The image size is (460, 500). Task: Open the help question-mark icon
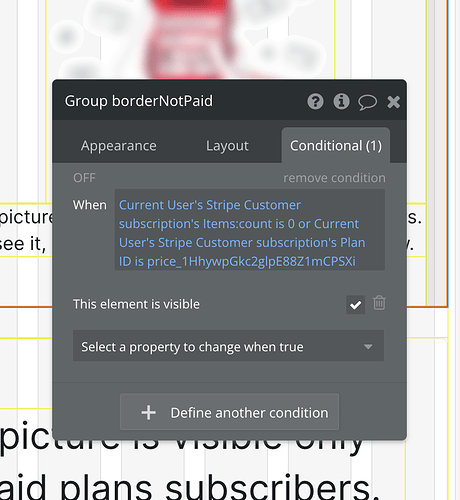(315, 101)
